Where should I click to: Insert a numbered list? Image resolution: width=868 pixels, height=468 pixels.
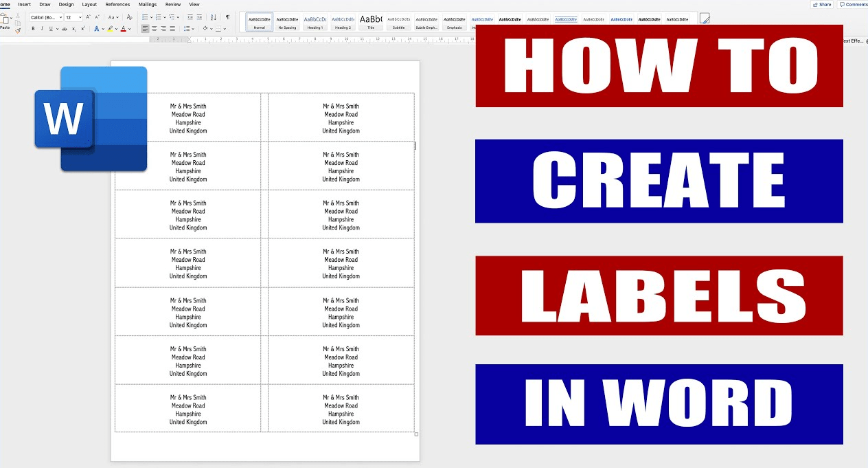click(x=158, y=17)
